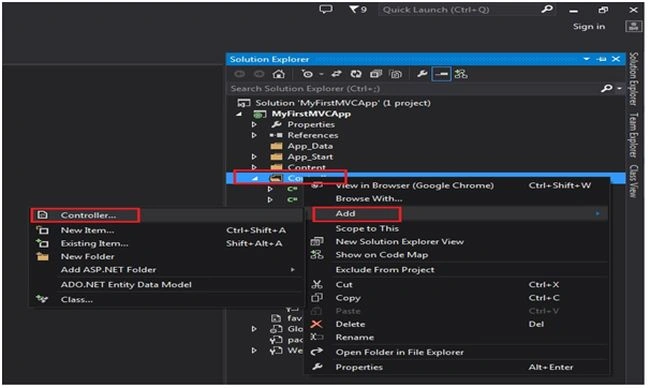This screenshot has height=388, width=650.
Task: Toggle Show All Files icon
Action: [396, 74]
